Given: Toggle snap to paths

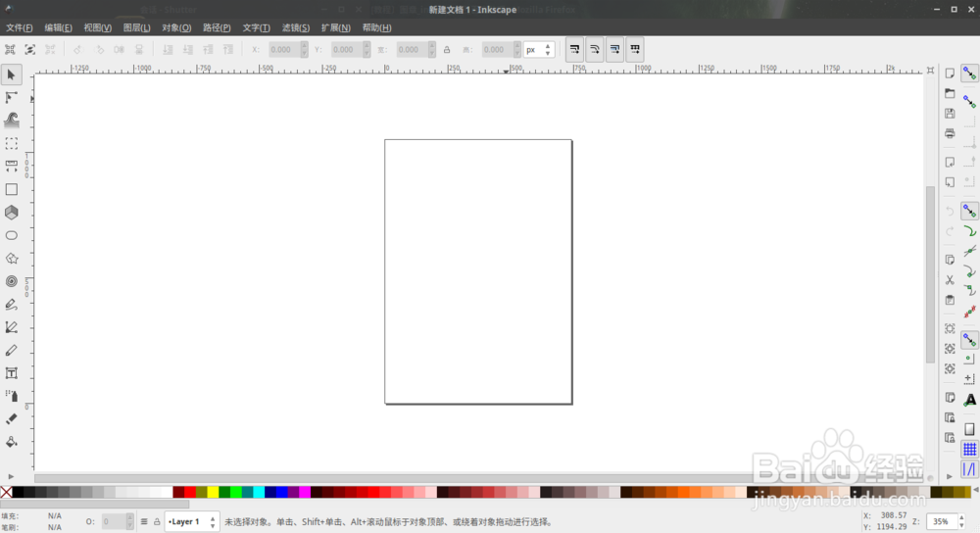Looking at the screenshot, I should (x=969, y=231).
